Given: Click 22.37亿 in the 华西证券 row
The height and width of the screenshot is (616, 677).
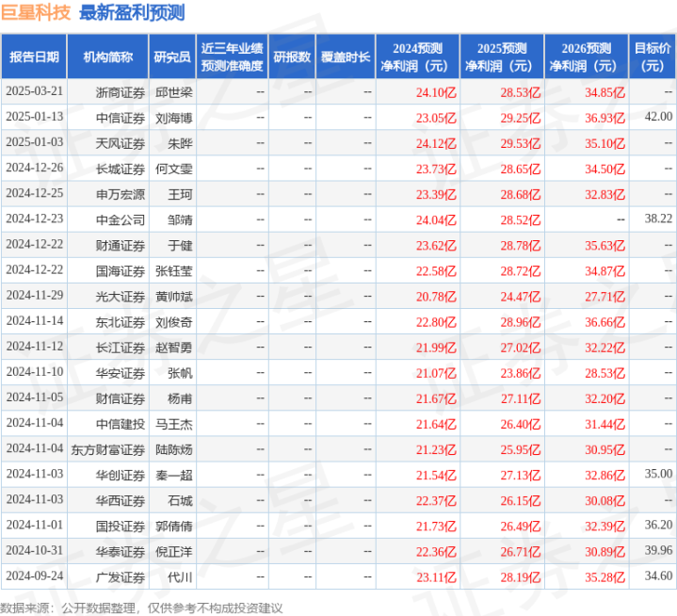Looking at the screenshot, I should click(x=436, y=500).
